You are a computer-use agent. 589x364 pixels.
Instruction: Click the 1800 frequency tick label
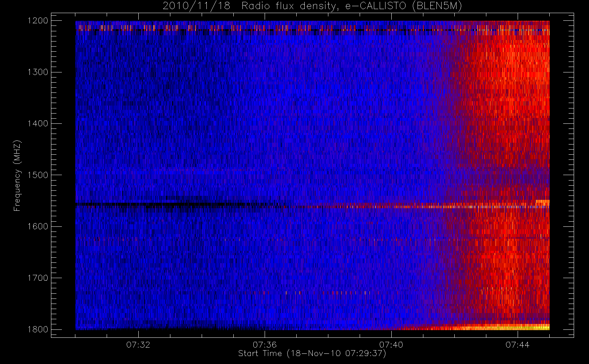tap(38, 329)
